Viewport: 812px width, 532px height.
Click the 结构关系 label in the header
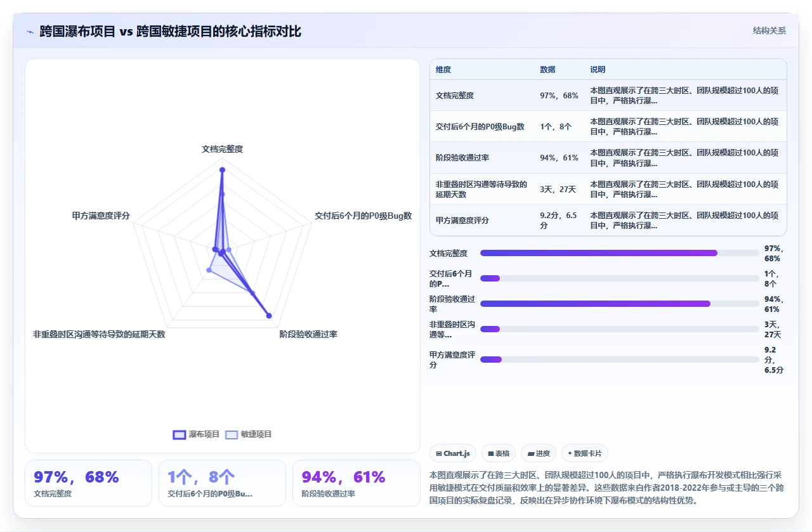(x=769, y=30)
